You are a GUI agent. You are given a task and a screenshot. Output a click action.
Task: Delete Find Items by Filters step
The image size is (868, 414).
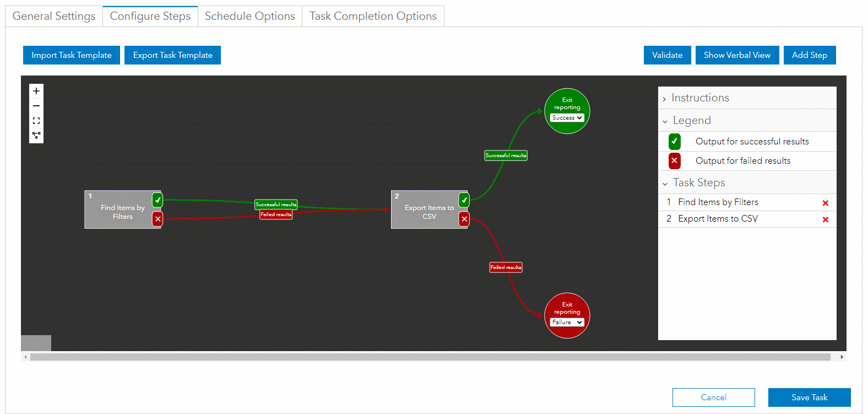tap(825, 203)
